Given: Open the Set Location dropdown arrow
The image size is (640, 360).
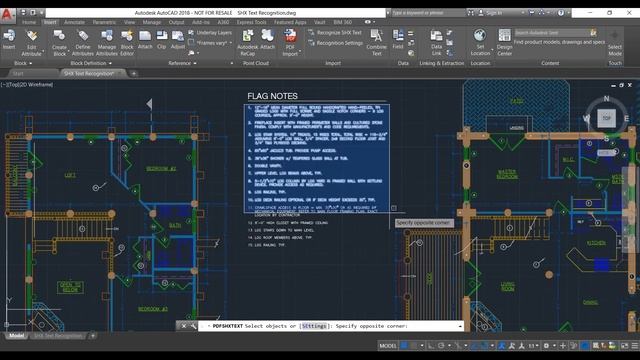Looking at the screenshot, I should [492, 49].
